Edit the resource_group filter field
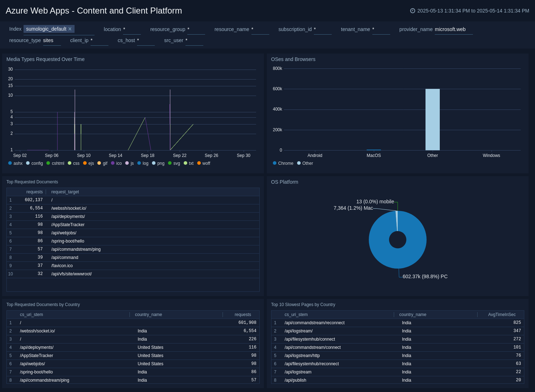 [196, 30]
